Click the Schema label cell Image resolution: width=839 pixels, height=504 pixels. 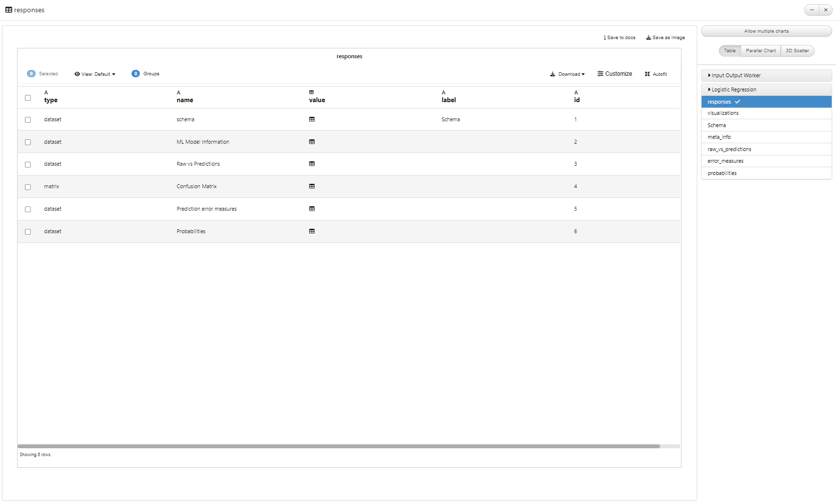click(451, 119)
